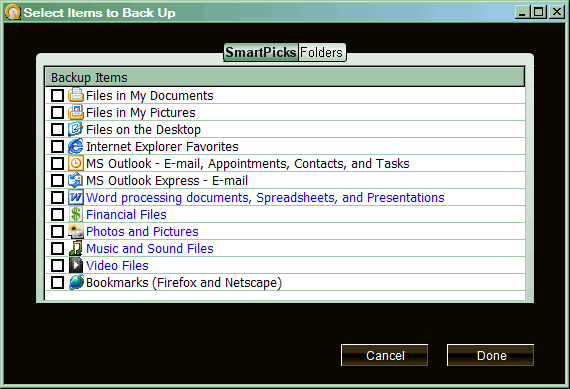This screenshot has width=570, height=389.
Task: Click the Desktop files icon
Action: [x=76, y=129]
